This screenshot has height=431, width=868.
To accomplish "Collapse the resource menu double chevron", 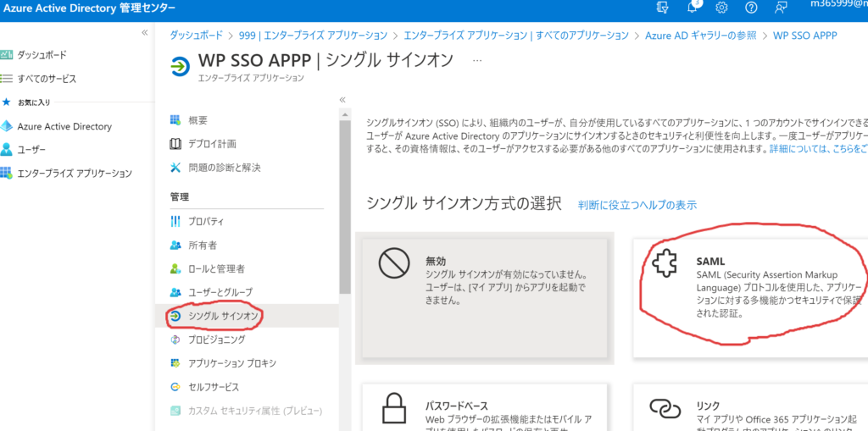I will (x=342, y=100).
